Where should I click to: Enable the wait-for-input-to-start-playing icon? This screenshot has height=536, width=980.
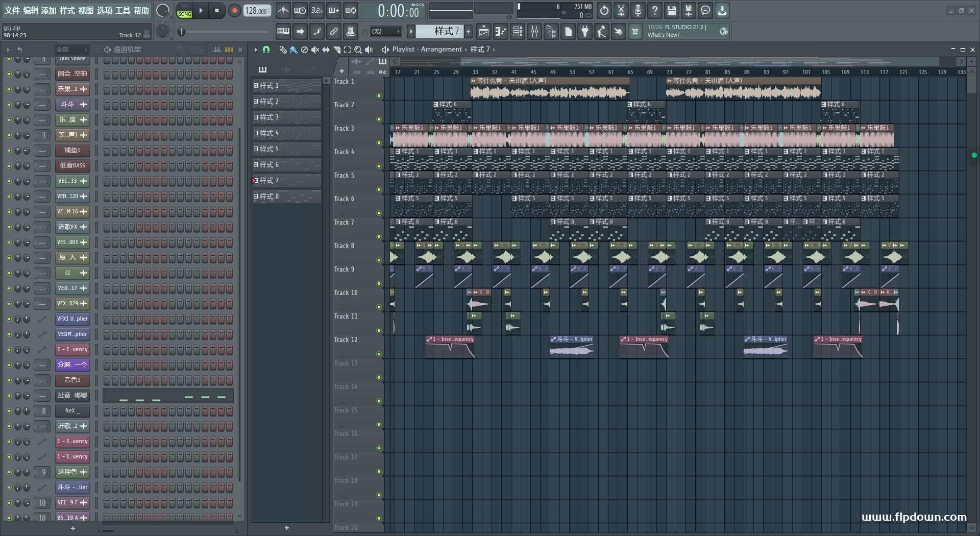click(x=300, y=10)
